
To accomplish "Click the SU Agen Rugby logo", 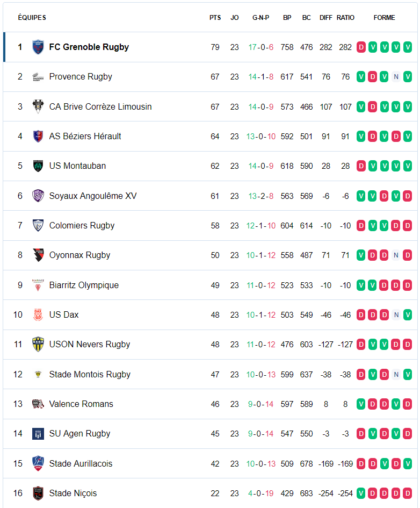I will (38, 433).
